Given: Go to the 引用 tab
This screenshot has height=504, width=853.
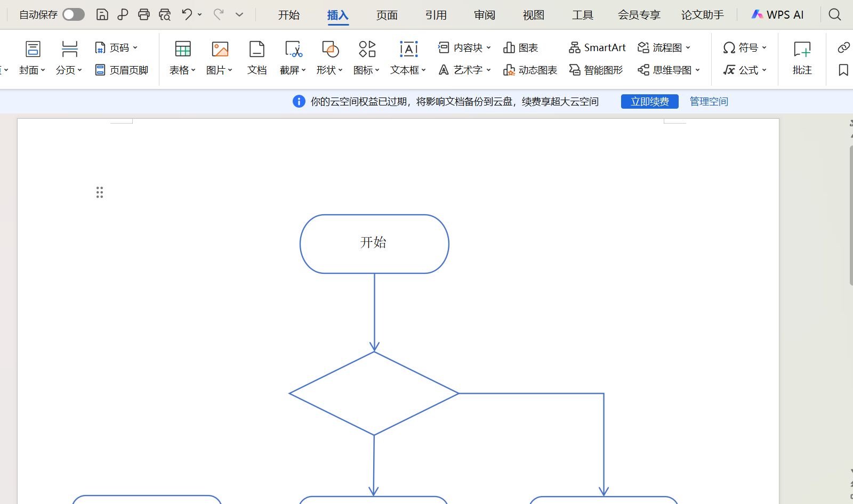Looking at the screenshot, I should pos(436,15).
